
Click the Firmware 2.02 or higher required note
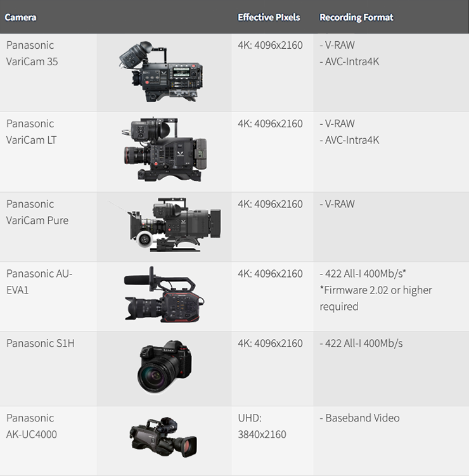[376, 299]
